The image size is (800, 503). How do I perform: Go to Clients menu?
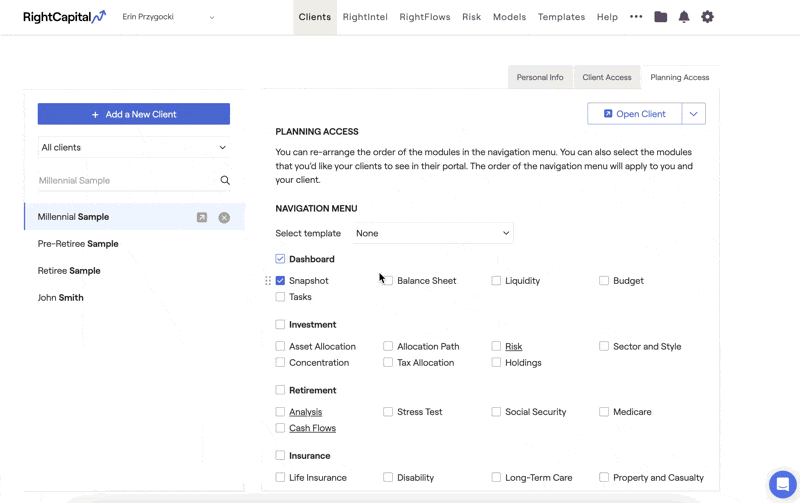[315, 17]
